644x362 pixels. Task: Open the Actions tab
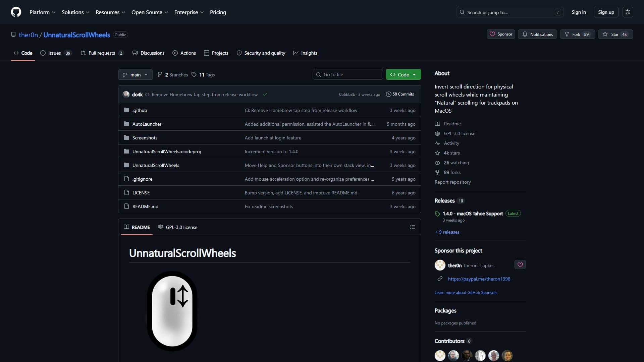(x=184, y=53)
